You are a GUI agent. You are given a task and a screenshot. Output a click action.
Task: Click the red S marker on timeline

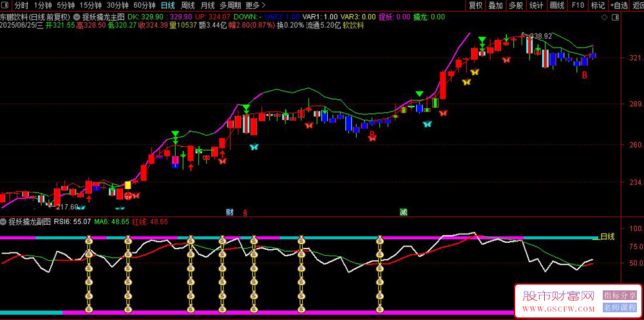(x=245, y=212)
